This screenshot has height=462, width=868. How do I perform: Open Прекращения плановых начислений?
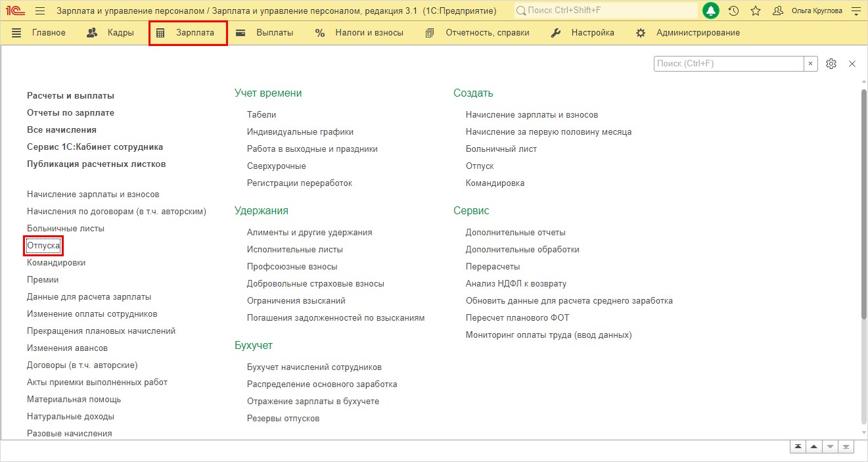point(101,331)
